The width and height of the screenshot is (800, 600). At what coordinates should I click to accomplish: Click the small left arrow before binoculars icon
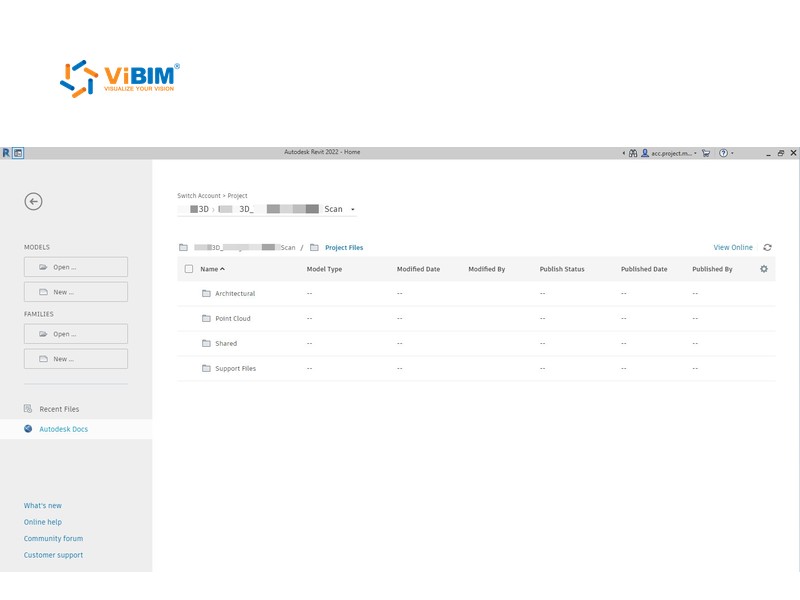(x=623, y=153)
